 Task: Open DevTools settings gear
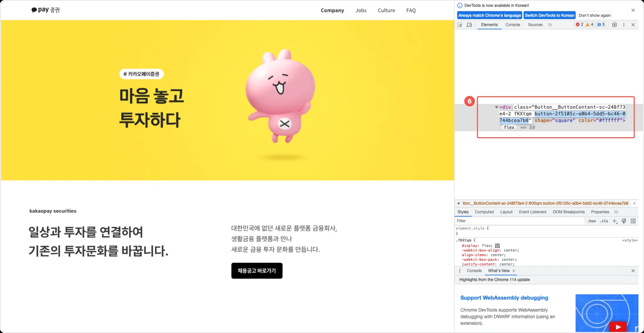pos(614,25)
